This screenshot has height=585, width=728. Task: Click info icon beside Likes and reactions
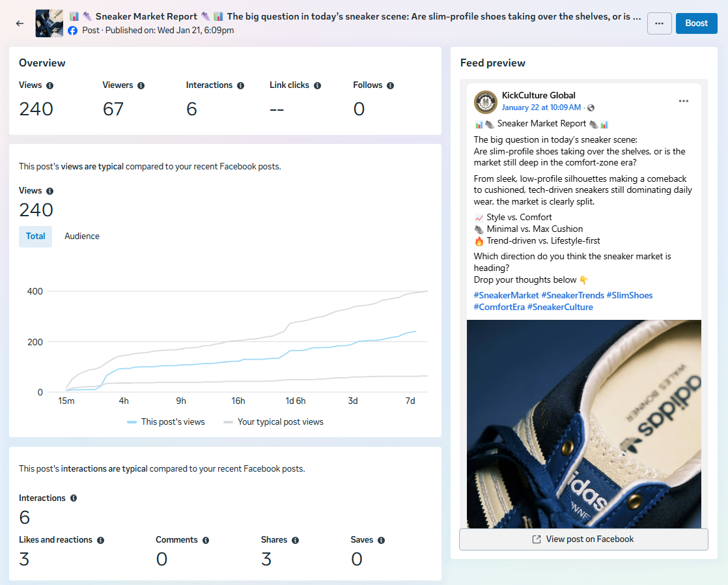[x=100, y=540]
